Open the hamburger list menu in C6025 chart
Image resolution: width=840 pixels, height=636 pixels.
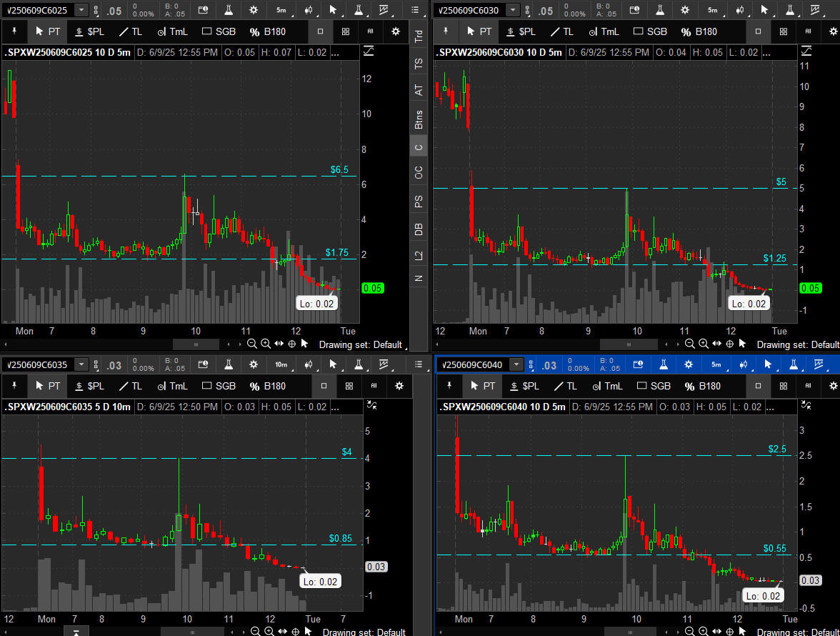(x=416, y=10)
